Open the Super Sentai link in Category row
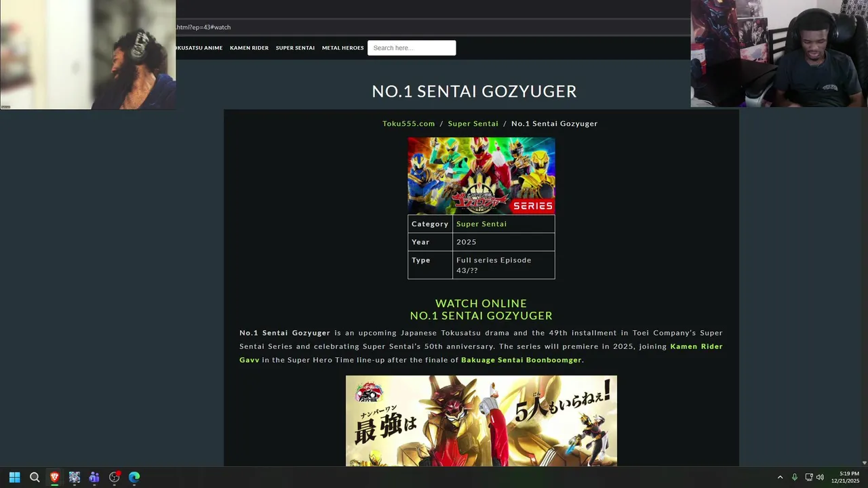Image resolution: width=868 pixels, height=488 pixels. coord(481,224)
